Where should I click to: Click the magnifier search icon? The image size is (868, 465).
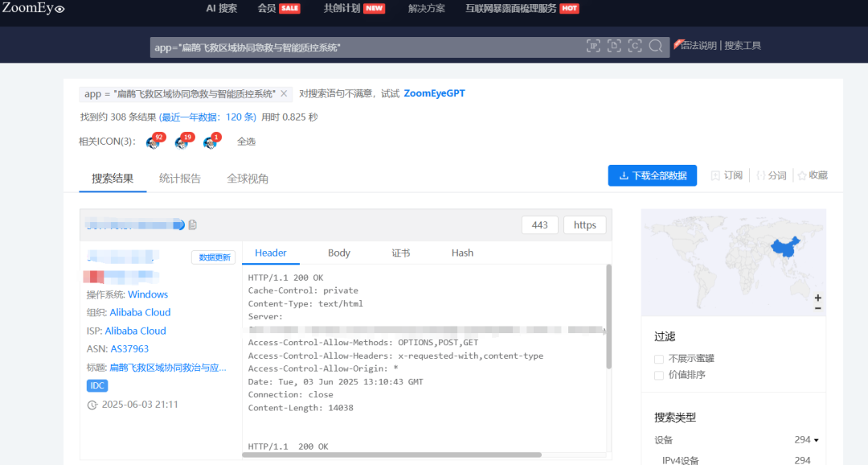pos(656,47)
